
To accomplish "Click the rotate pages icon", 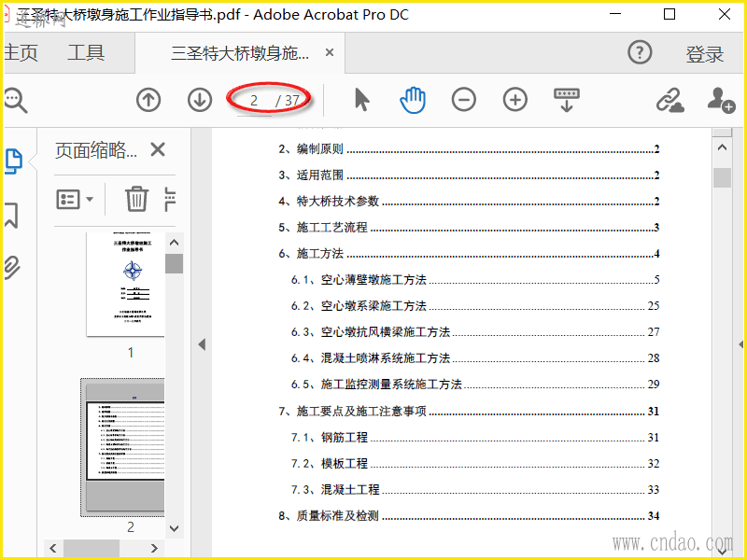I will click(170, 199).
